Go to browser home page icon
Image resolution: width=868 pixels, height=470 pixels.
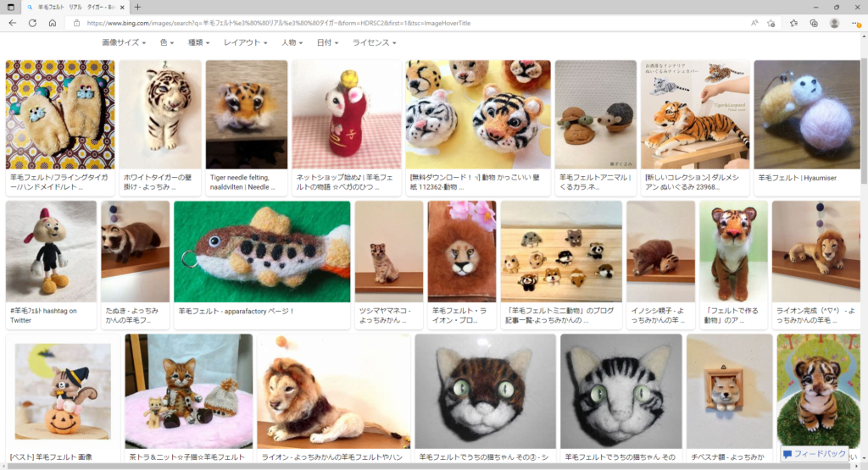tap(52, 23)
